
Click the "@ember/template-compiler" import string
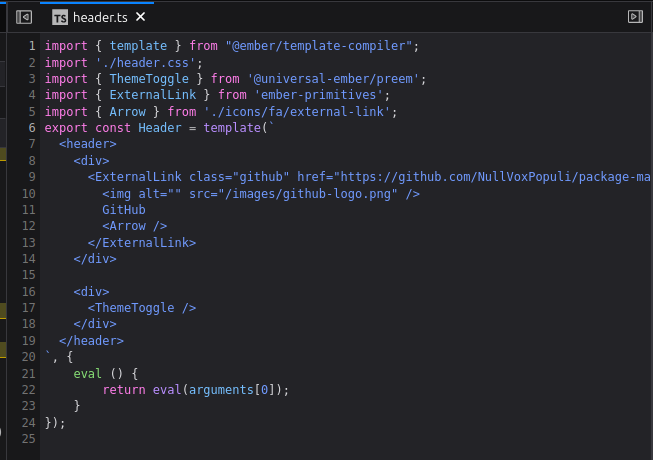click(x=319, y=46)
